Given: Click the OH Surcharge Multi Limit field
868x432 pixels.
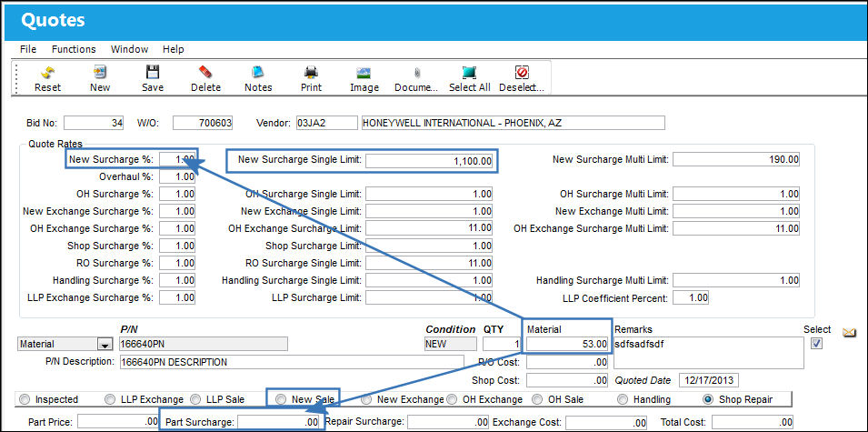Looking at the screenshot, I should (736, 194).
